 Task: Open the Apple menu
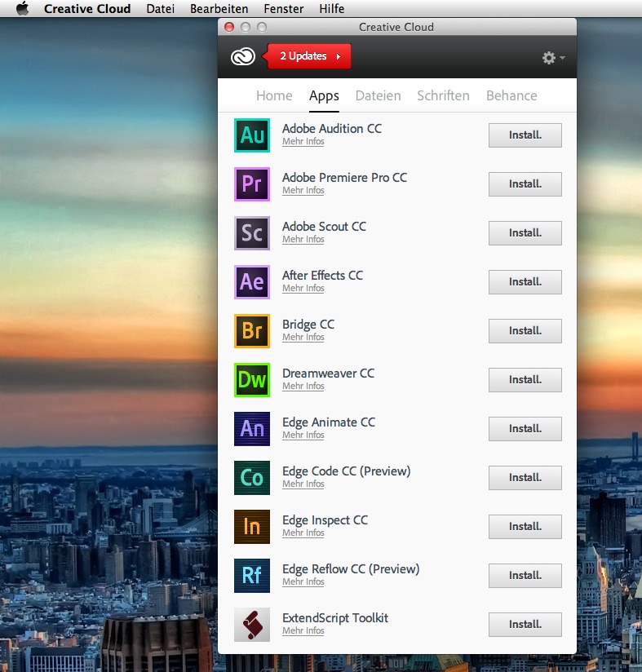tap(22, 9)
